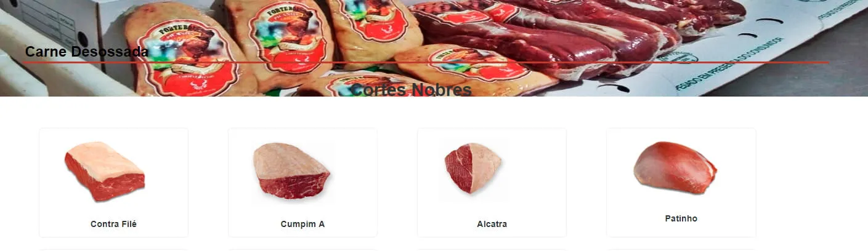Follow the Cumpim A label link

click(302, 224)
